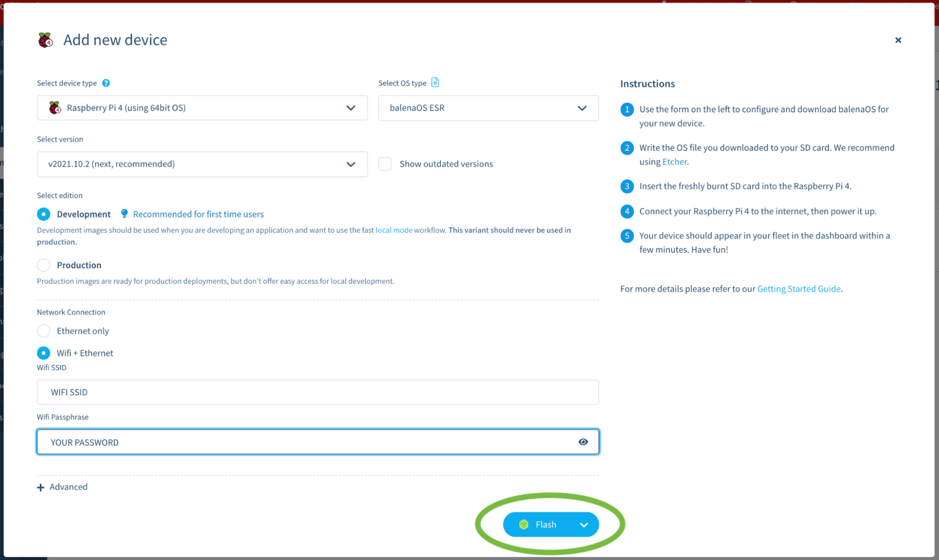Click the cube icon inside the Flash button
The width and height of the screenshot is (939, 560).
pyautogui.click(x=524, y=524)
